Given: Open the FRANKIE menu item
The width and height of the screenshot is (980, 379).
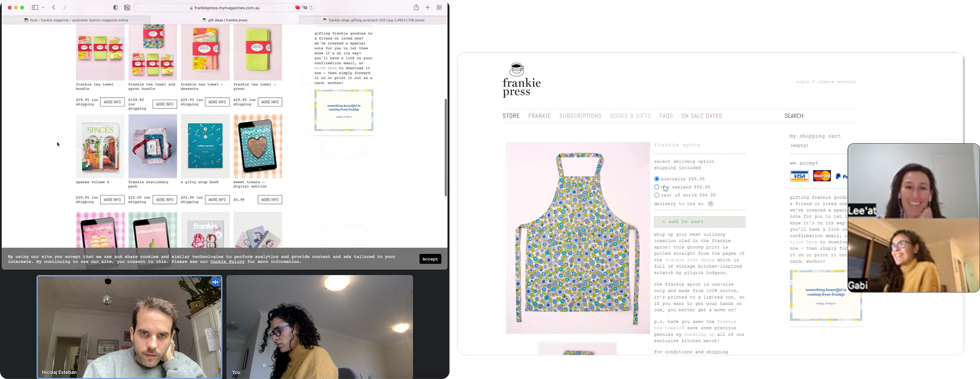Looking at the screenshot, I should (539, 116).
